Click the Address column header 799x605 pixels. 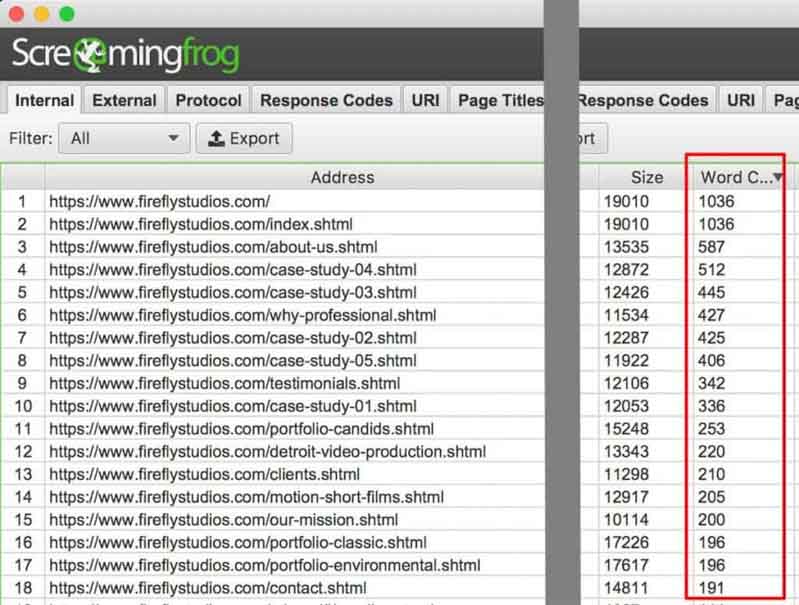342,177
